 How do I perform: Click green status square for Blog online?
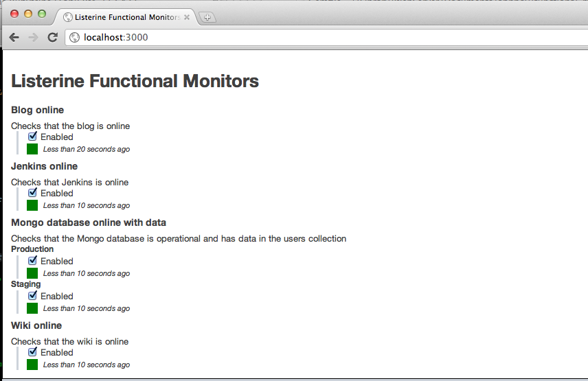(32, 149)
